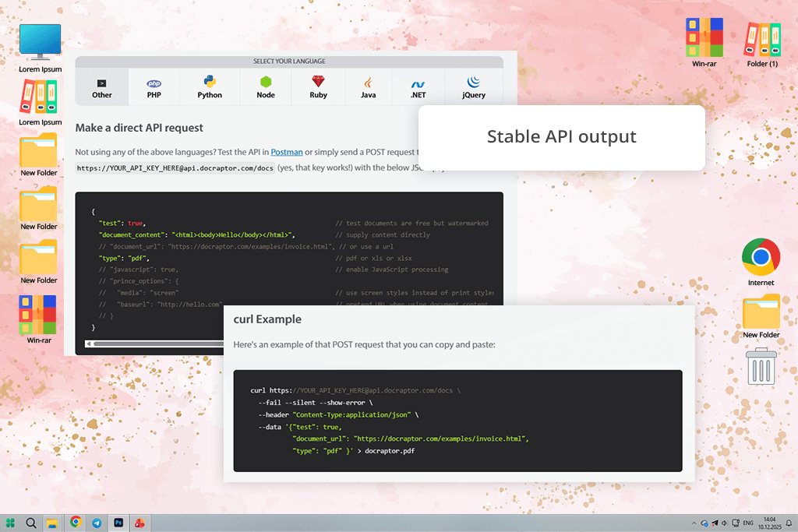
Task: Click the horizontal scrollbar in the JSON code block
Action: click(157, 344)
